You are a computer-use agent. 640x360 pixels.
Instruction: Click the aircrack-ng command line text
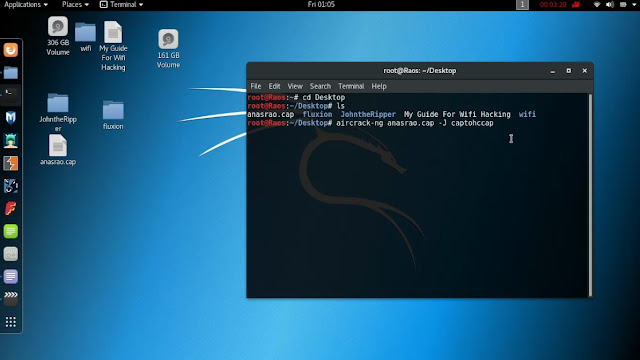[415, 123]
